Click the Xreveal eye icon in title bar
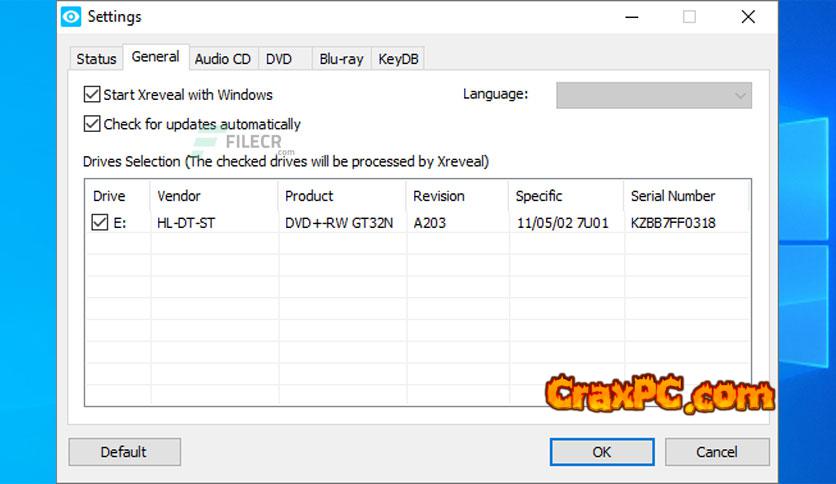 click(71, 17)
